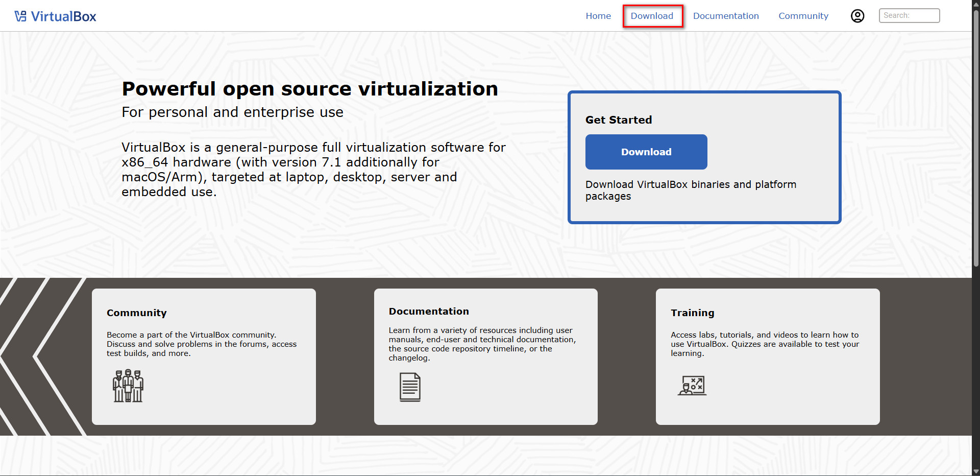980x476 pixels.
Task: Click the Get Started heading
Action: (x=619, y=120)
